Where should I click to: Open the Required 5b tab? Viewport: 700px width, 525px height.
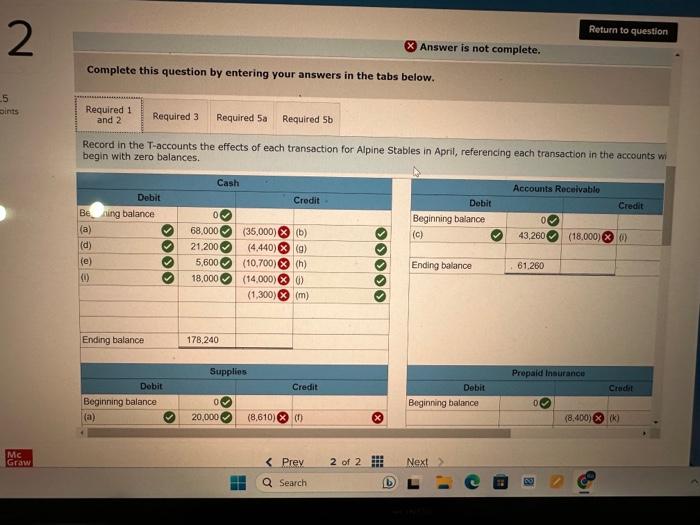307,119
